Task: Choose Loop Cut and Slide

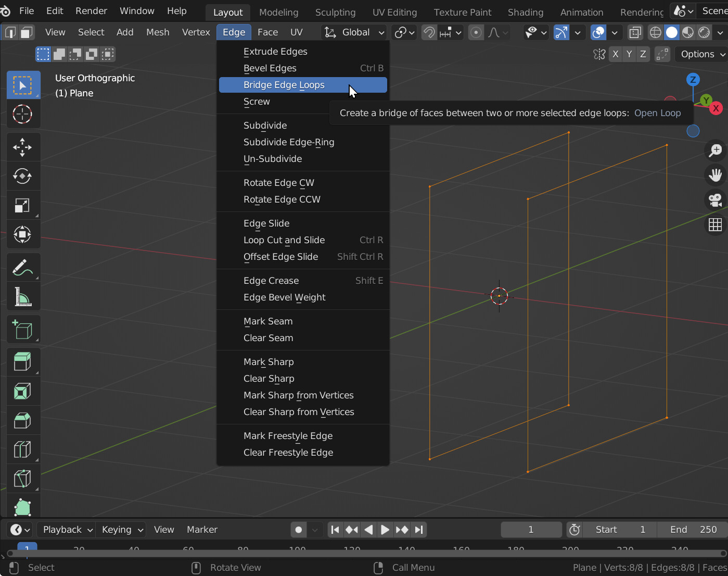Action: coord(303,240)
